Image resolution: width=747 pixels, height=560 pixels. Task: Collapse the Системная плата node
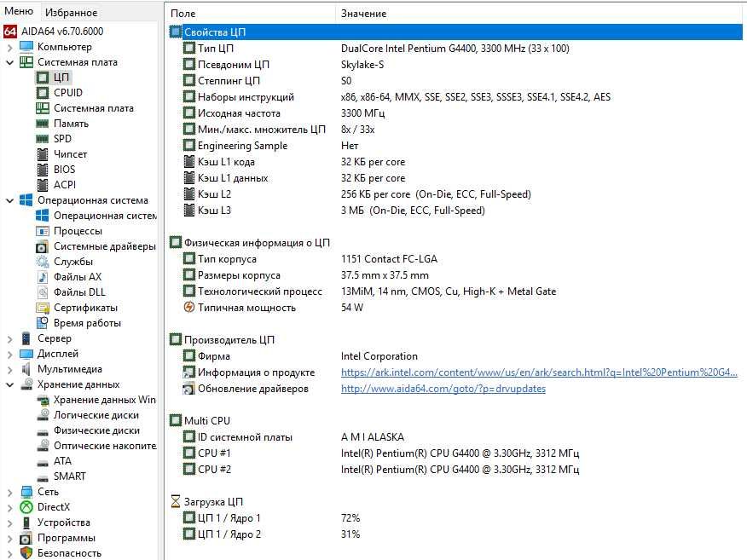(9, 62)
